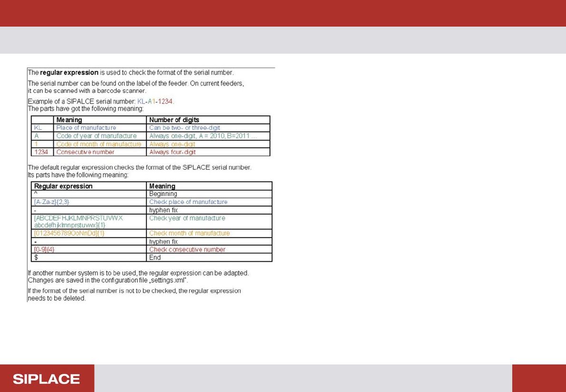This screenshot has width=566, height=392.
Task: Click the 'Always one-digit, A = 2010' cell
Action: [x=208, y=136]
